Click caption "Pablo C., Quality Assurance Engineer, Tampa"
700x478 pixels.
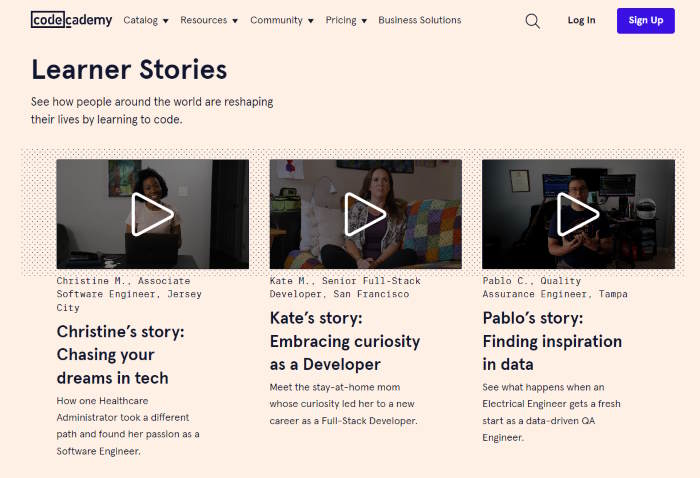pos(555,287)
